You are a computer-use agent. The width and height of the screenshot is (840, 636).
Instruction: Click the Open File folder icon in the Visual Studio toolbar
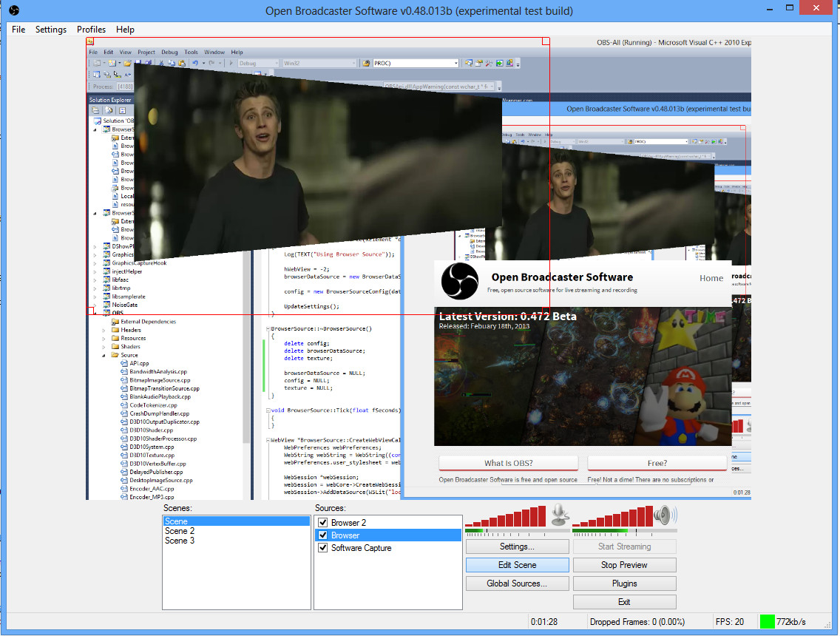click(x=127, y=63)
